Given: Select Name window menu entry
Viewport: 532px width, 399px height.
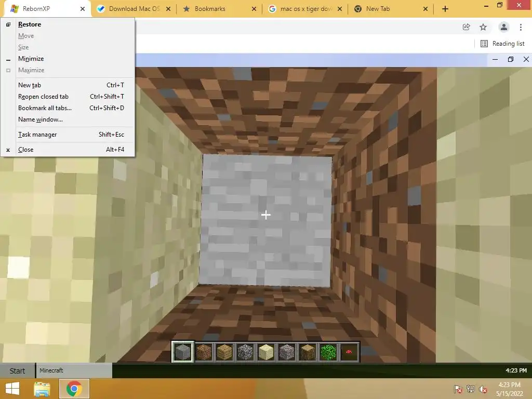Looking at the screenshot, I should 68,119.
